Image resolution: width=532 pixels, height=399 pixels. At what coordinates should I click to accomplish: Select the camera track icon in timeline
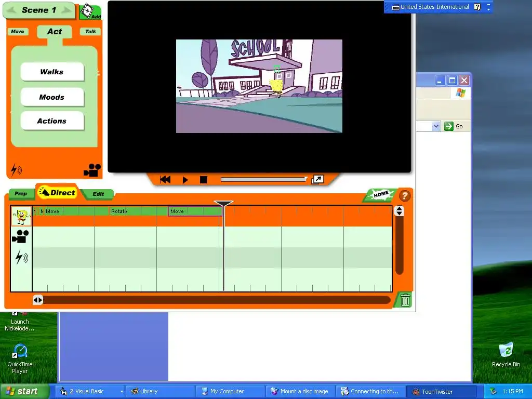tap(20, 236)
